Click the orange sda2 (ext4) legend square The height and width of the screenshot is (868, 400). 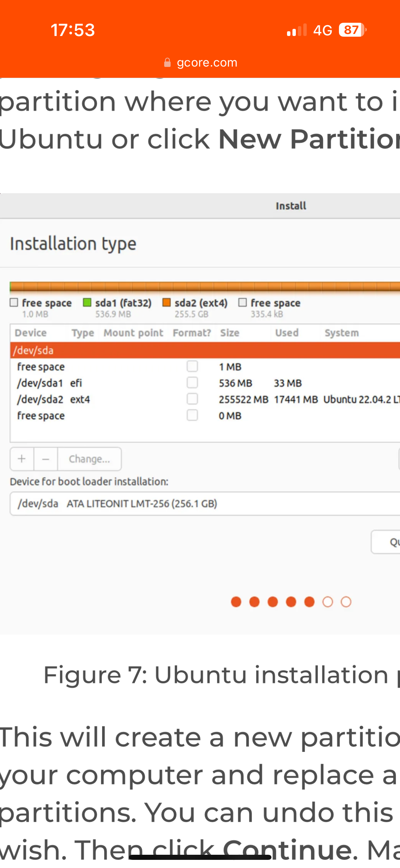(166, 302)
